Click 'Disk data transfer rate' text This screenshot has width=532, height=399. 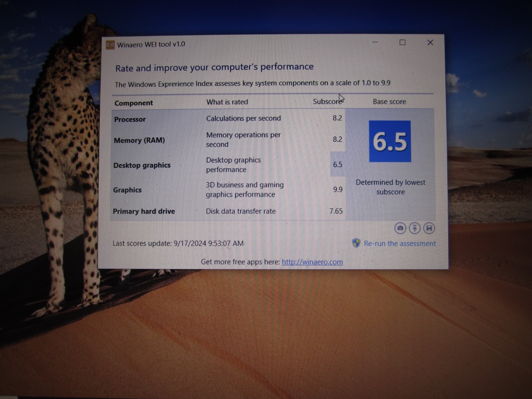[241, 211]
